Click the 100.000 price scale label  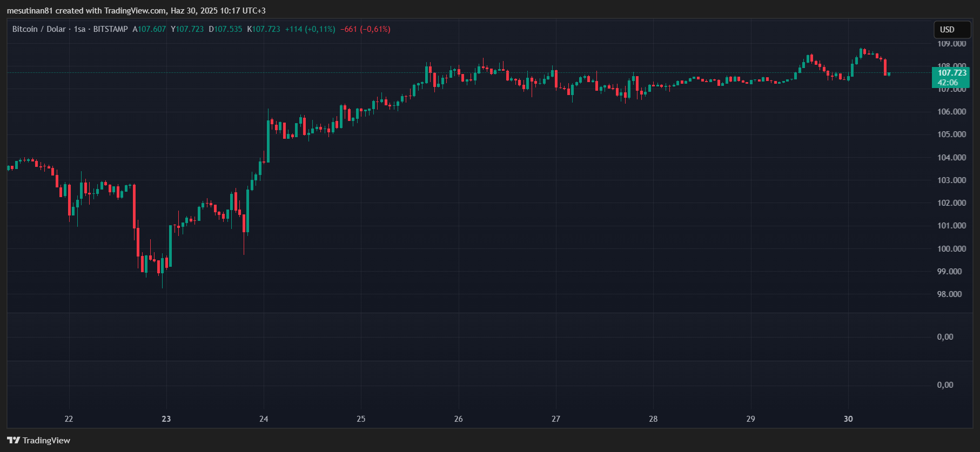[951, 249]
